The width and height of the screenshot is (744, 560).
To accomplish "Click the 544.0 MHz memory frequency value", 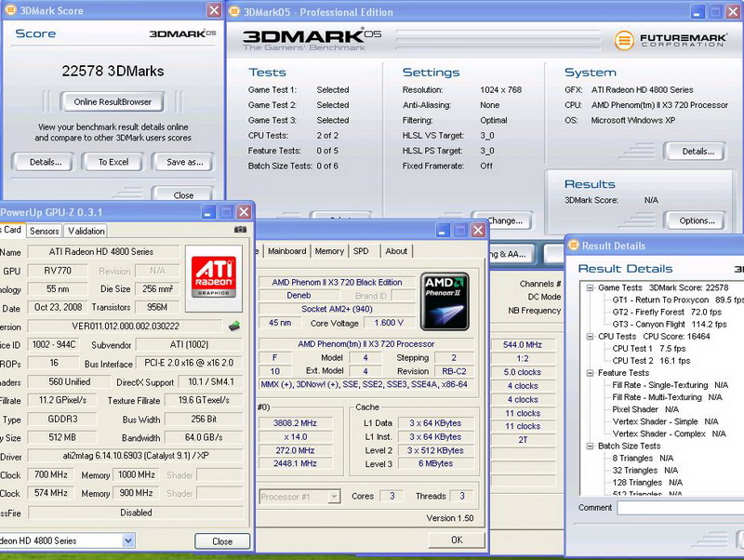I will 522,344.
